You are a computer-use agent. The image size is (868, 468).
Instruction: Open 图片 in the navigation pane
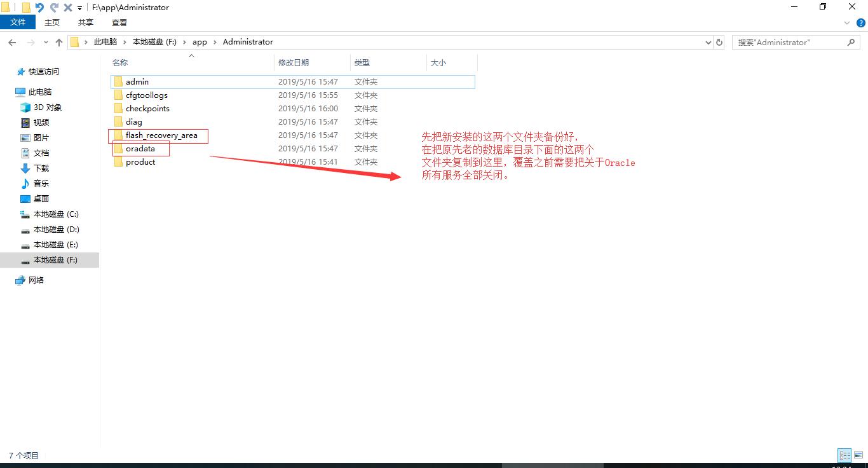[x=41, y=138]
